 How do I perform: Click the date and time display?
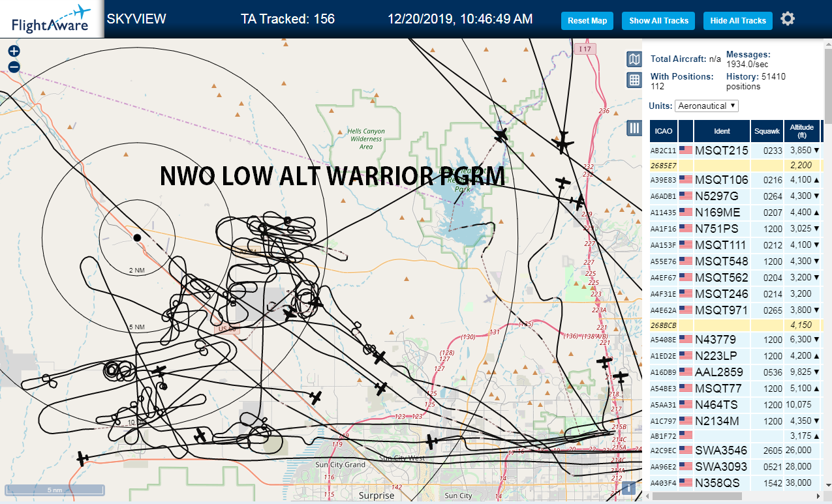[x=460, y=19]
